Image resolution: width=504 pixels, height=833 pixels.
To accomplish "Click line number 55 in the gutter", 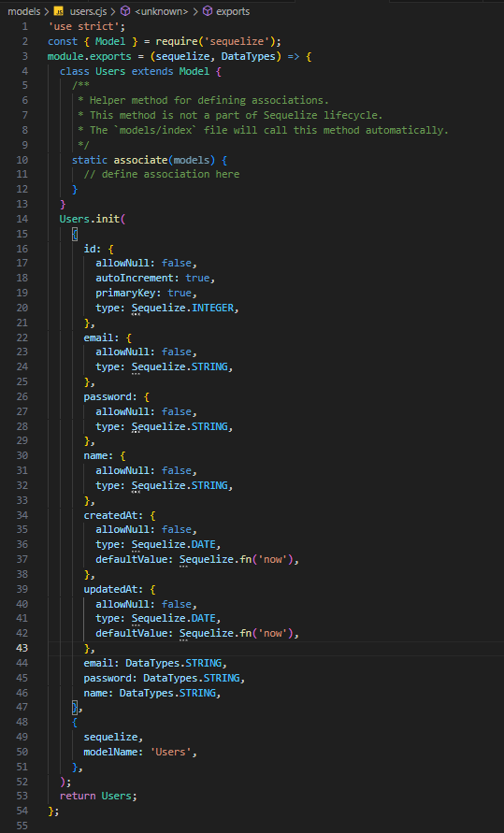I will click(x=22, y=826).
